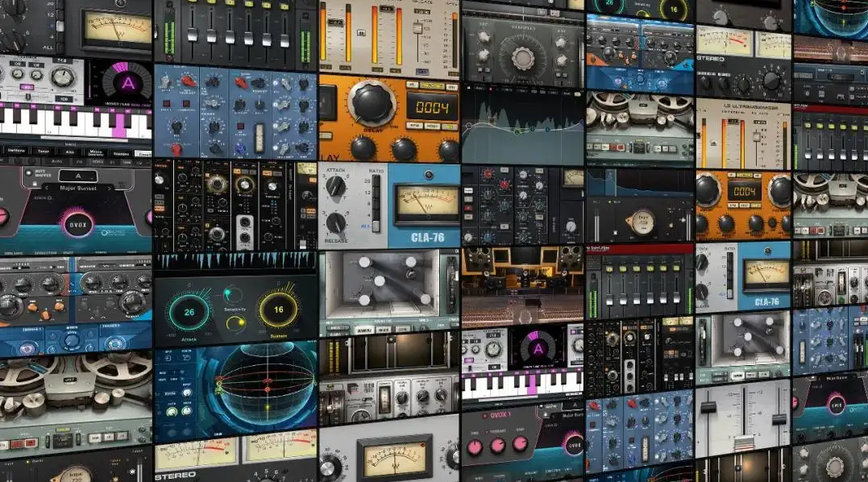868x482 pixels.
Task: Click the leftmost of three knobs on the gray rack unit
Action: click(x=402, y=397)
